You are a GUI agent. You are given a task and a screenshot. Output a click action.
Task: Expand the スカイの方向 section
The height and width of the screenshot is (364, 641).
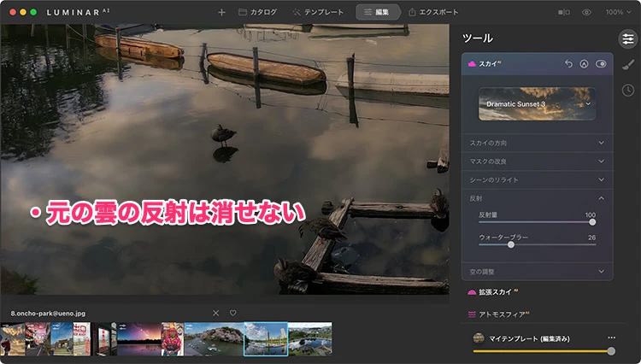click(537, 142)
